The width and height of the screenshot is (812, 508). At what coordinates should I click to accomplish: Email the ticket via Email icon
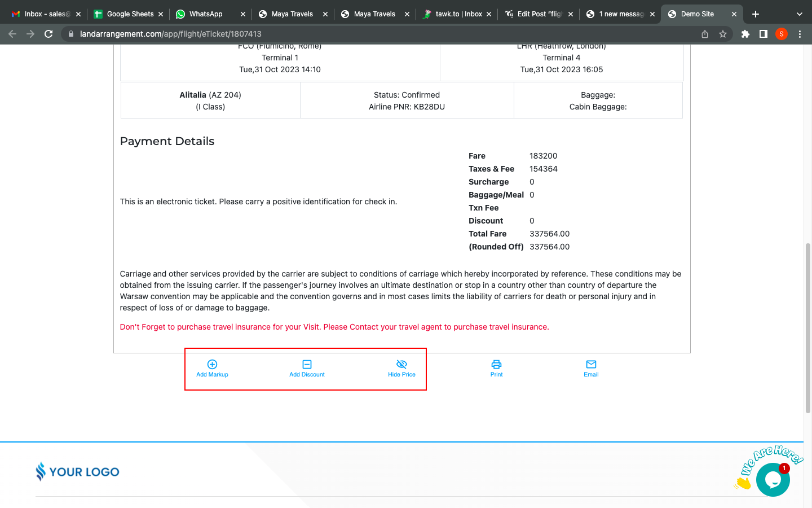tap(591, 365)
